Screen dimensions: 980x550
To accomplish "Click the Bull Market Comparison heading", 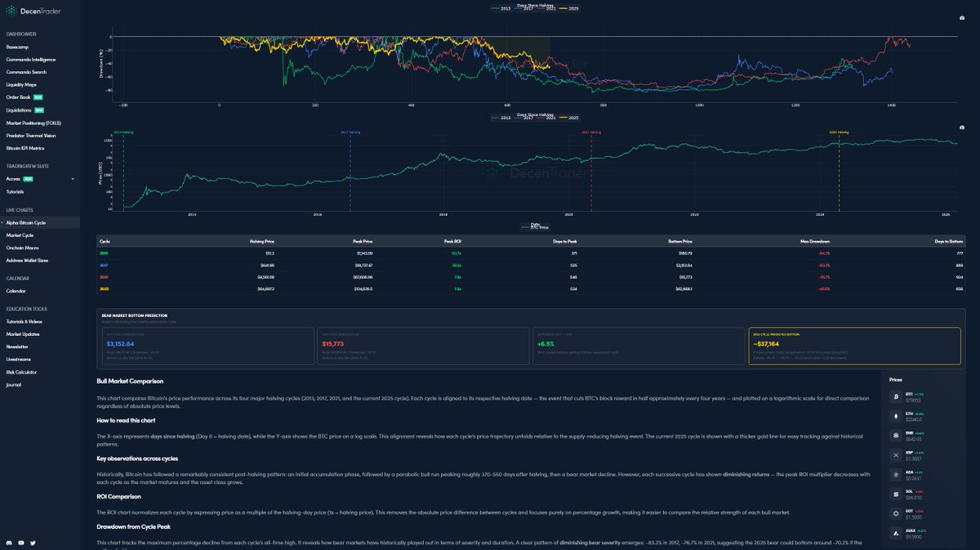I will tap(130, 382).
